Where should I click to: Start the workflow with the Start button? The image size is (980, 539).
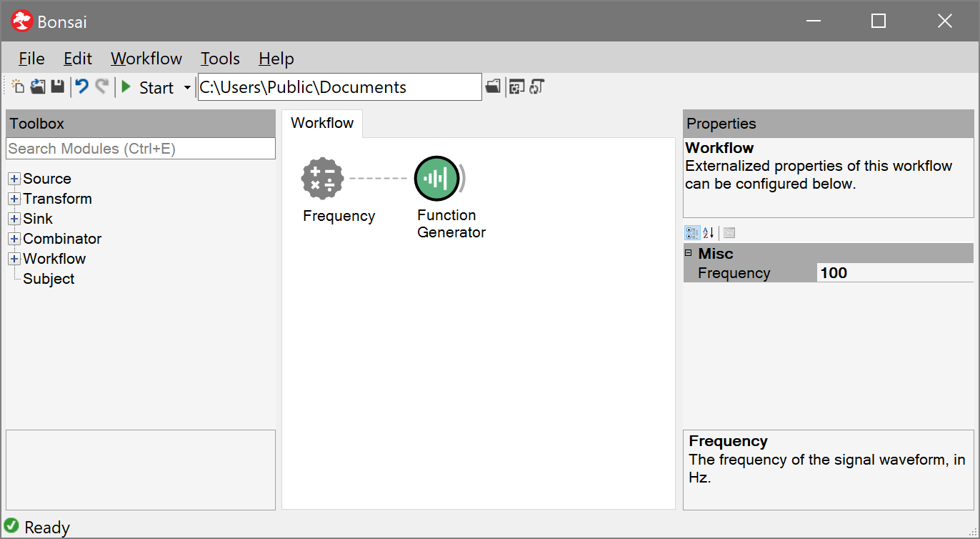point(148,87)
